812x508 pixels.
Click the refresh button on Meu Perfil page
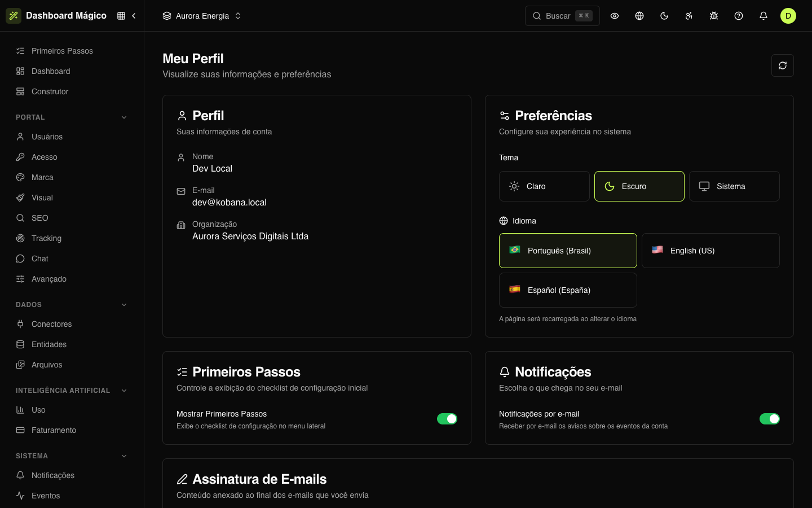pos(783,65)
